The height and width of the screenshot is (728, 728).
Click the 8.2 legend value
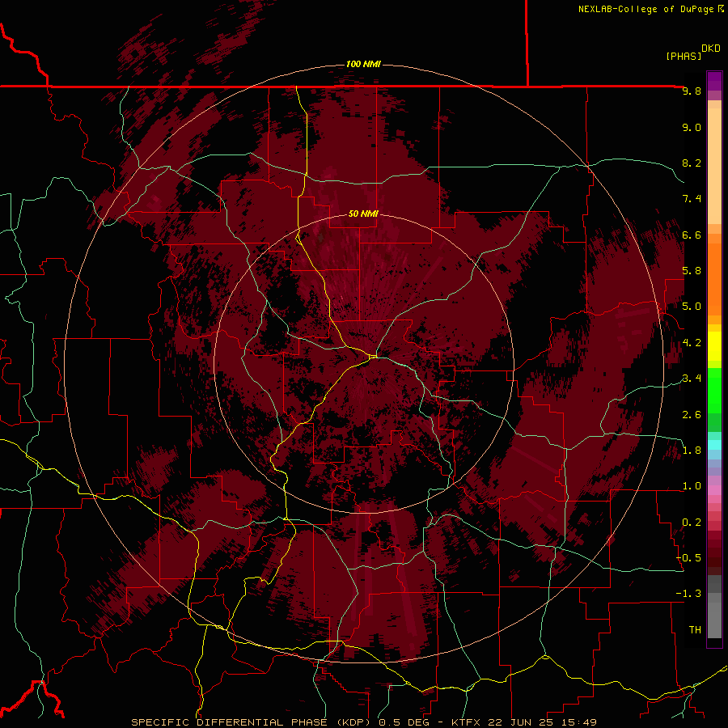692,163
